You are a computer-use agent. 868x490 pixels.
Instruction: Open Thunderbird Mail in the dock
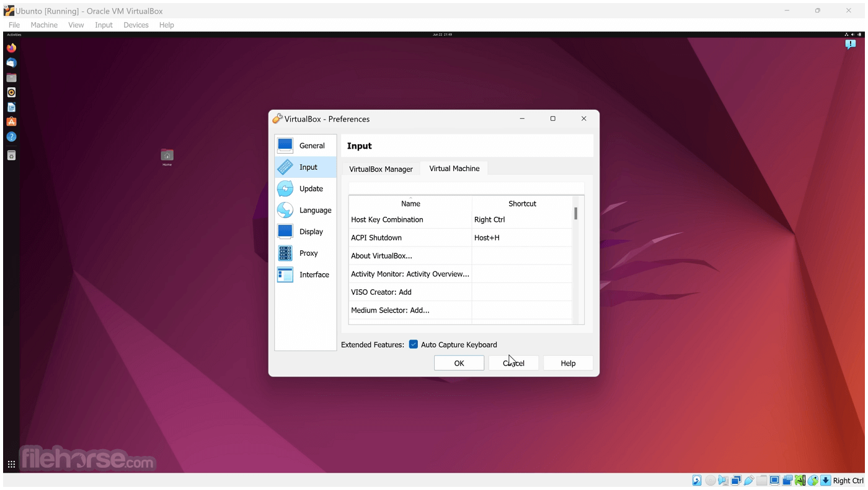pos(11,63)
